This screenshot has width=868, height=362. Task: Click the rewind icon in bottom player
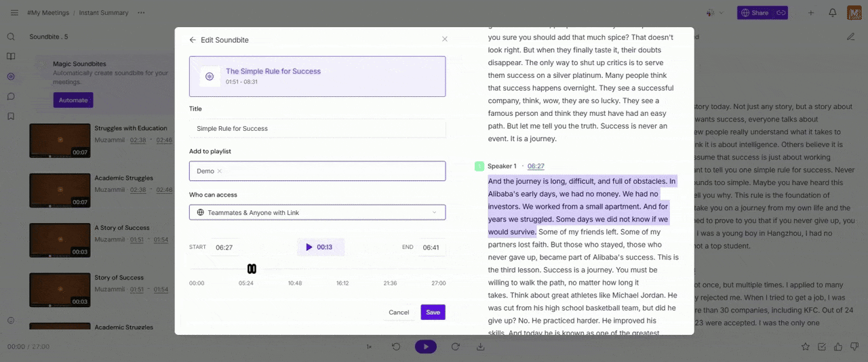click(x=397, y=346)
